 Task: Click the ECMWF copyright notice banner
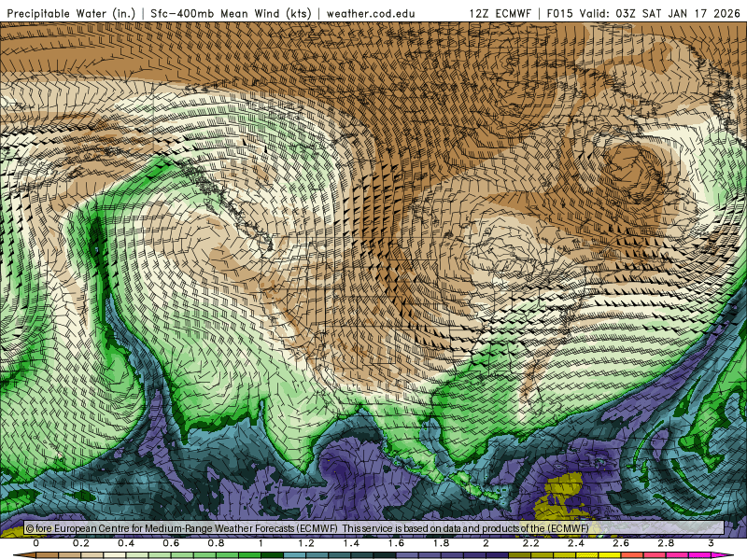pyautogui.click(x=374, y=528)
